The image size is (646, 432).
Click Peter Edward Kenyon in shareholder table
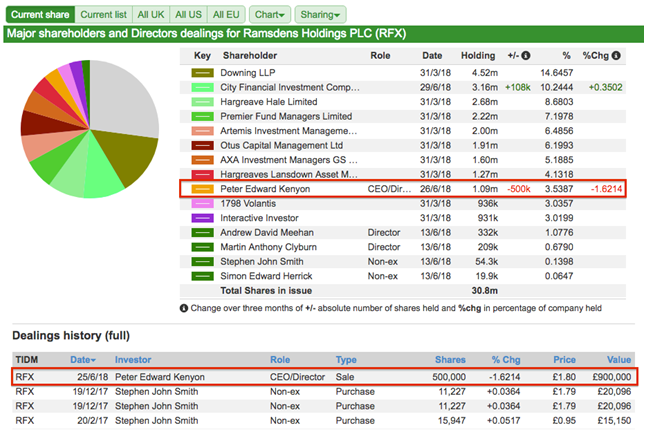pyautogui.click(x=265, y=189)
